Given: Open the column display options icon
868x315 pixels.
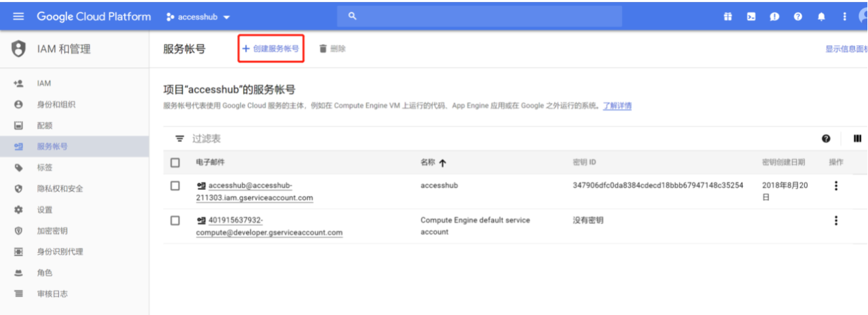Looking at the screenshot, I should tap(857, 139).
